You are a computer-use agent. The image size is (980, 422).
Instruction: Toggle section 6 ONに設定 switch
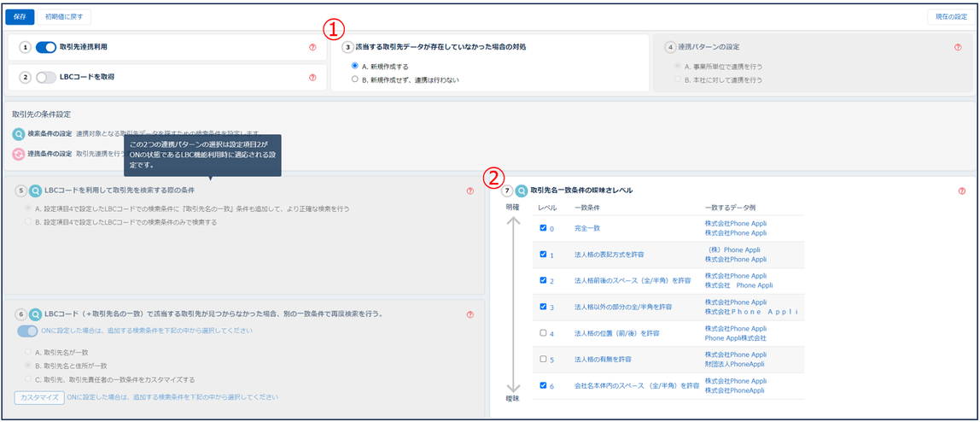[27, 331]
